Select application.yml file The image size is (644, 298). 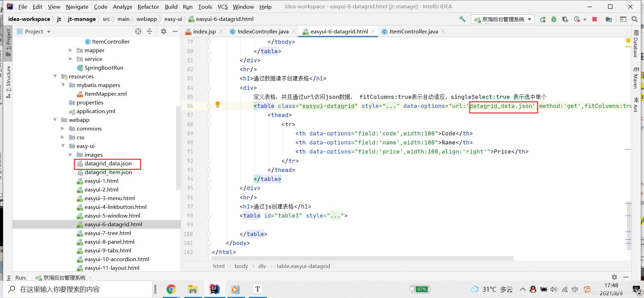pyautogui.click(x=96, y=111)
